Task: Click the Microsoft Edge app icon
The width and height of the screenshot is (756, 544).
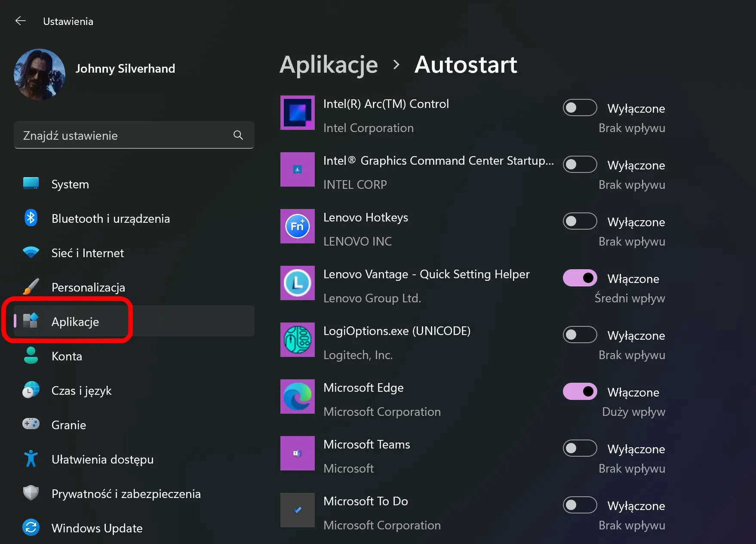Action: [298, 396]
